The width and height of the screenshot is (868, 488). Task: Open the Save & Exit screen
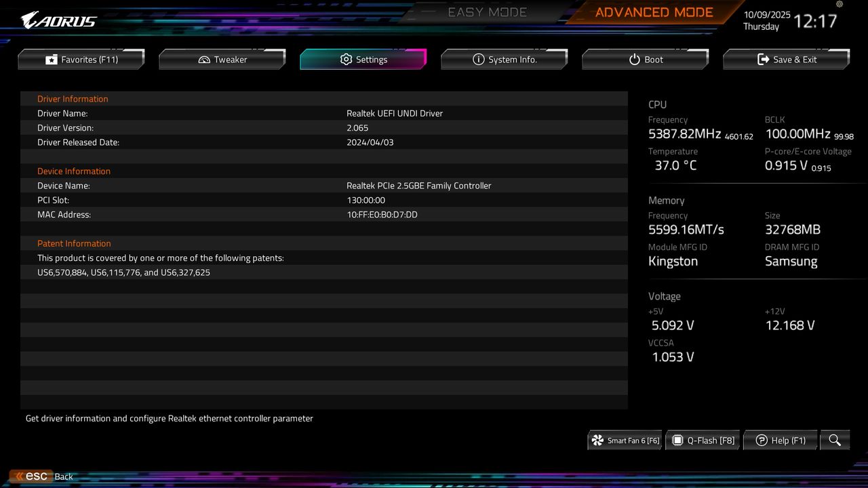(x=786, y=59)
